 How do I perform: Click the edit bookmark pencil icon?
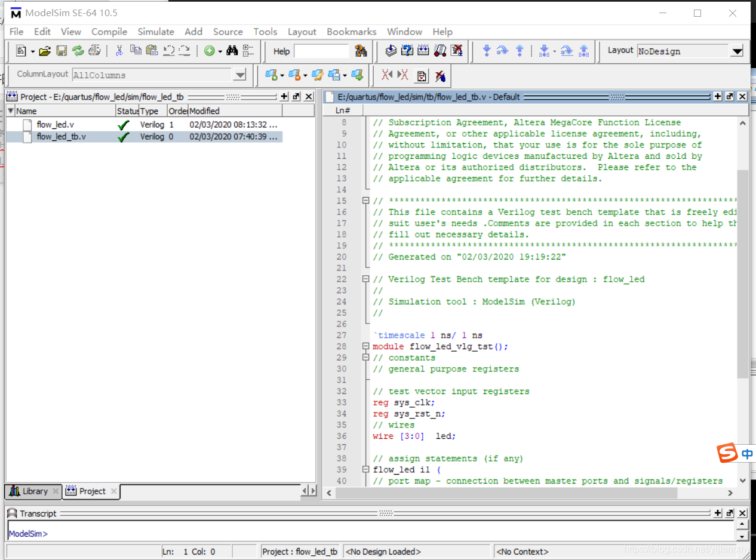pos(318,75)
